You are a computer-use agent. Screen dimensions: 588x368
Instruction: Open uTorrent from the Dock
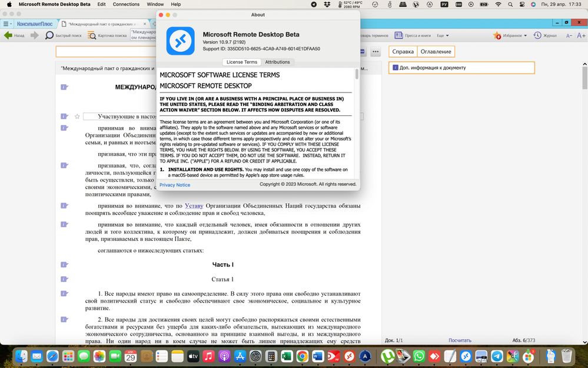click(388, 356)
